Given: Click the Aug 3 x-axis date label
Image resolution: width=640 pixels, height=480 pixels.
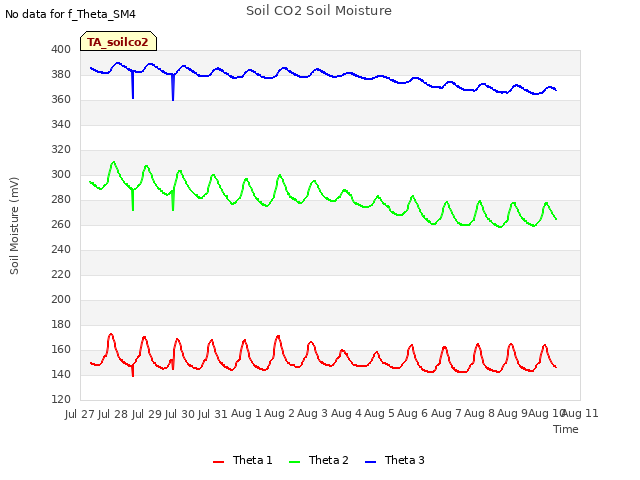Looking at the screenshot, I should (x=313, y=414).
